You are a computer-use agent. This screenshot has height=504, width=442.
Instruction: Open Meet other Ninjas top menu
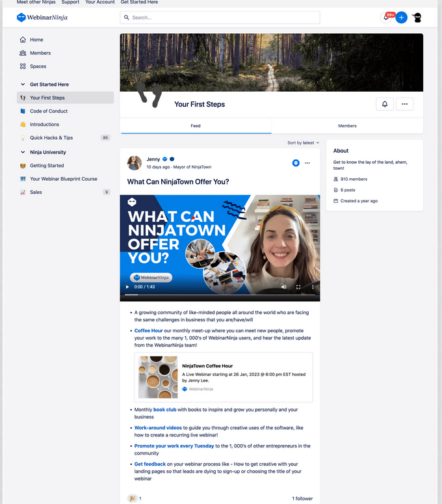click(36, 2)
